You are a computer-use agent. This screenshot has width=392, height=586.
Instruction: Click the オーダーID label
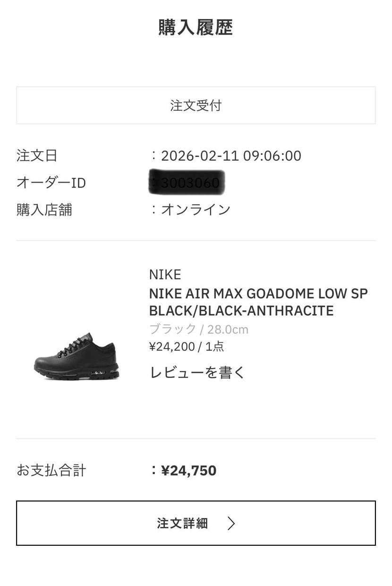tap(51, 182)
